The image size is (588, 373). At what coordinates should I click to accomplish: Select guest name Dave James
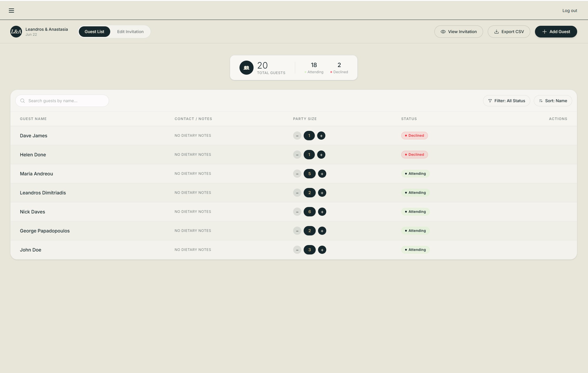[x=33, y=136]
